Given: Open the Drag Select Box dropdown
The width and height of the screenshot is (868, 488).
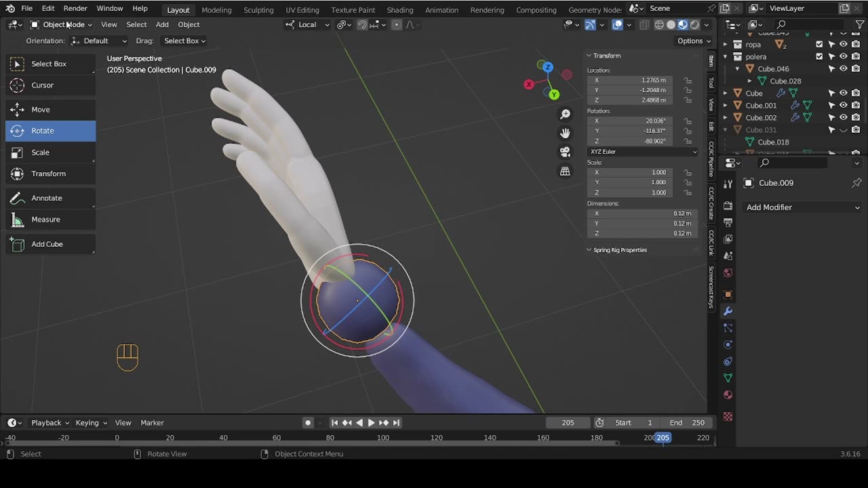Looking at the screenshot, I should (x=184, y=41).
